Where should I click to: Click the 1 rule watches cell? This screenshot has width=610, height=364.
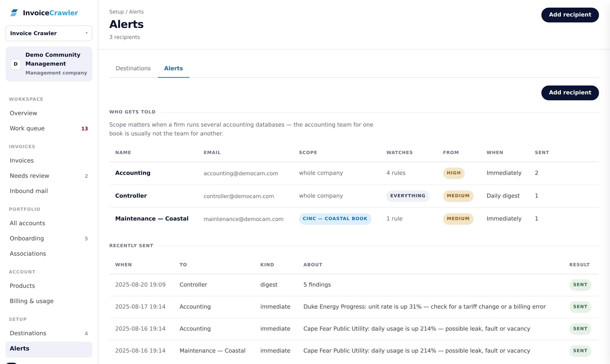point(394,219)
